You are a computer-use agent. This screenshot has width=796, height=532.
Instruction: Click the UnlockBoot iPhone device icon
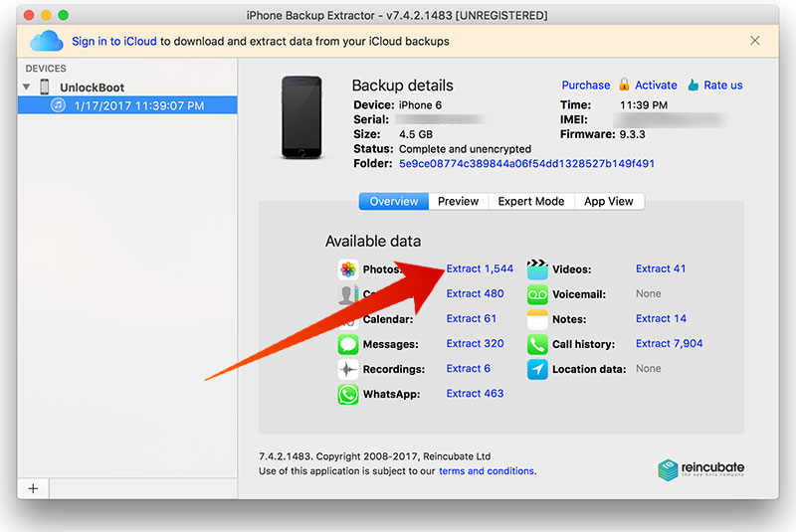tap(45, 87)
